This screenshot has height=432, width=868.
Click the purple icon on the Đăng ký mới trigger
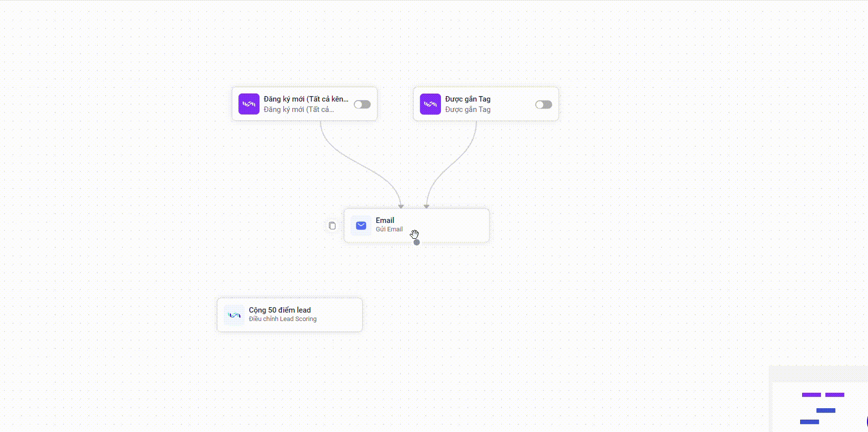click(249, 104)
